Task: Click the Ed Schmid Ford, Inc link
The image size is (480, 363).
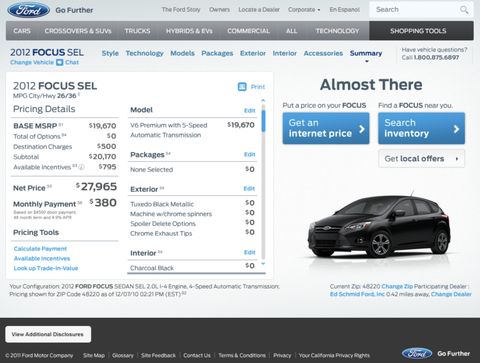Action: pos(357,294)
